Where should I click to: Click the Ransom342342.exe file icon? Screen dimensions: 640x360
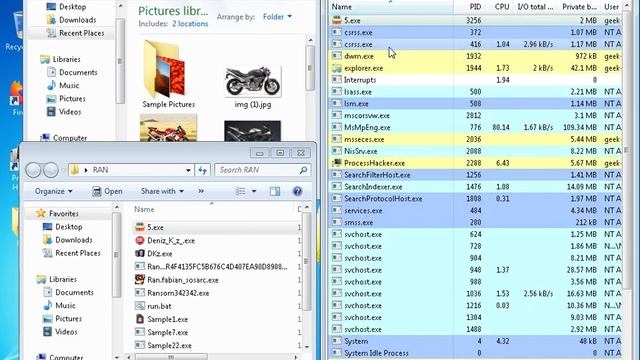click(140, 293)
